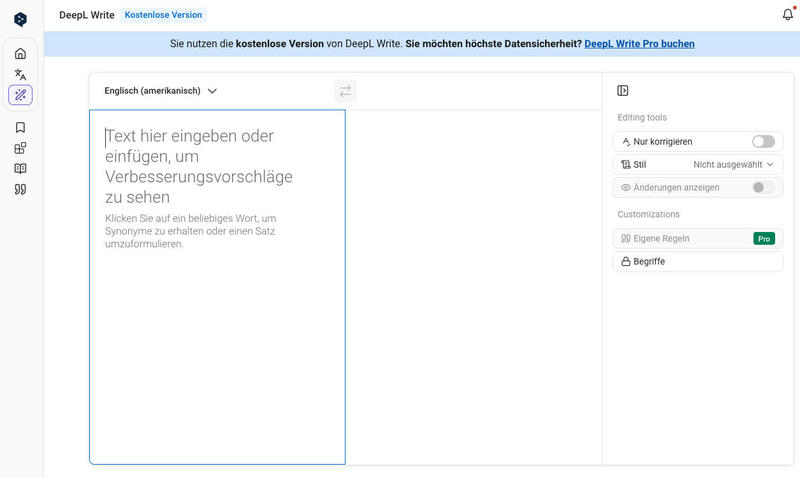800x478 pixels.
Task: Click the empty output text panel
Action: point(474,287)
